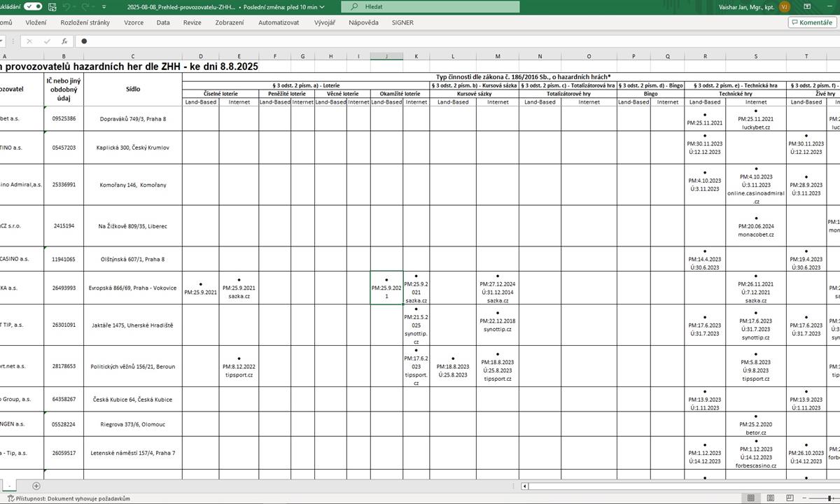Click the horizontal scrollbar left arrow
The image size is (840, 504).
[526, 486]
